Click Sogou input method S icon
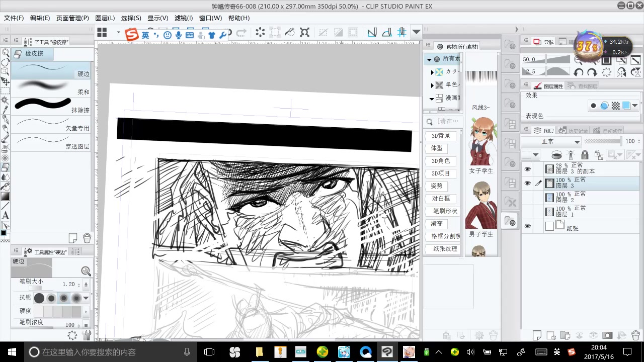 tap(132, 35)
